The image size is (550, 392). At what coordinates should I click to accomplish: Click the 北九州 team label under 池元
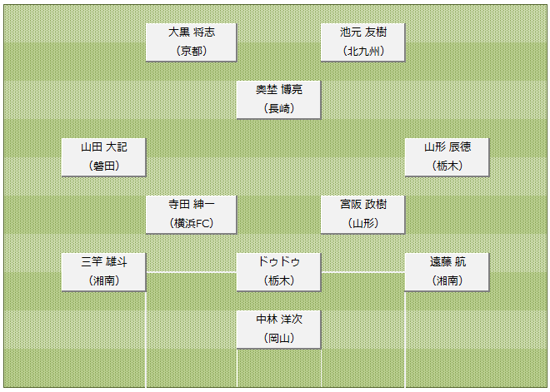[363, 51]
